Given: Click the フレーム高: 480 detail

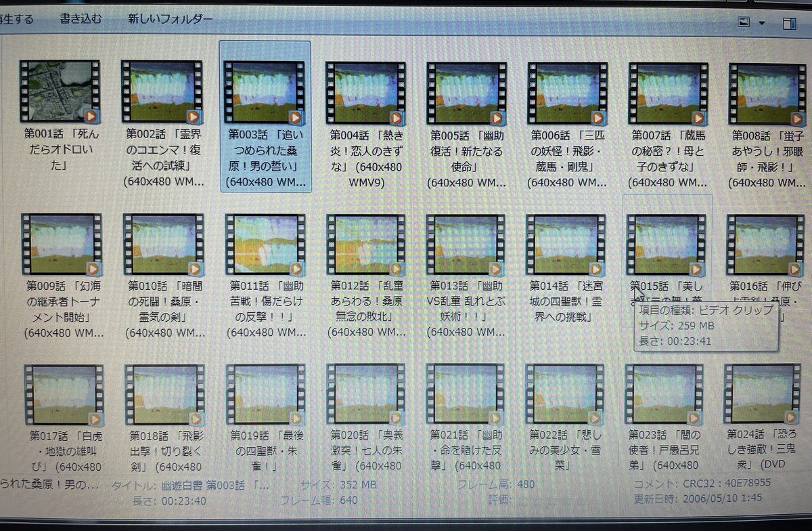Looking at the screenshot, I should (x=495, y=485).
